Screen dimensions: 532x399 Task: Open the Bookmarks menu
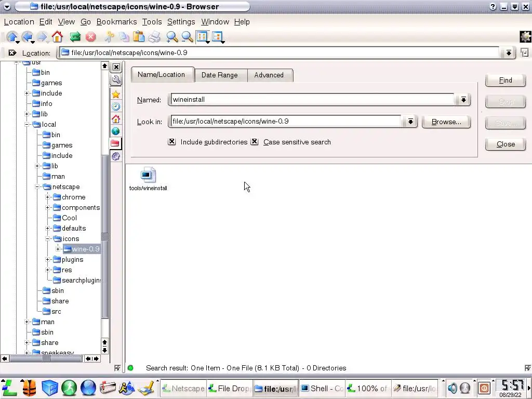(116, 22)
